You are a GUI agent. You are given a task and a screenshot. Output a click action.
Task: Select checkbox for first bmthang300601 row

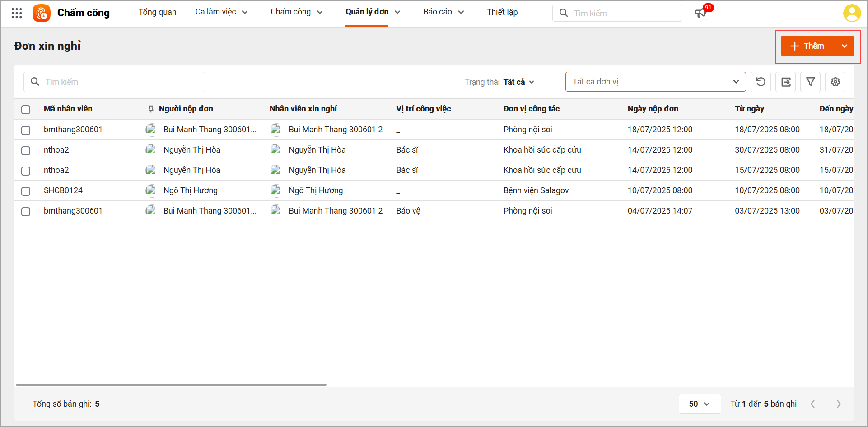(x=26, y=130)
